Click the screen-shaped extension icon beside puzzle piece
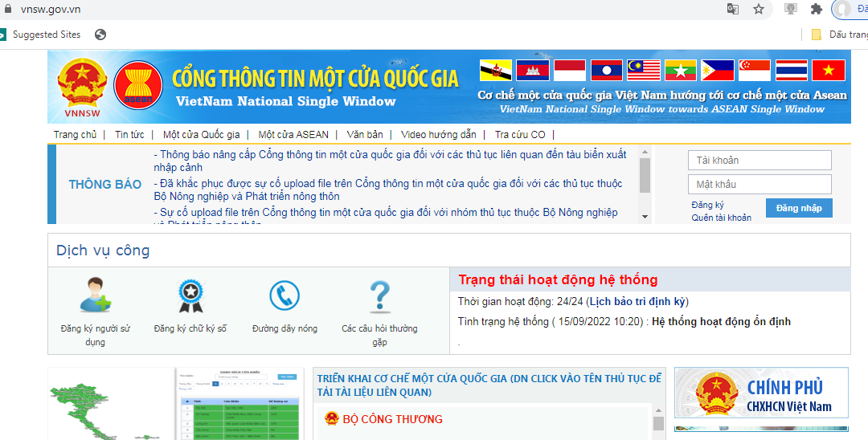This screenshot has height=440, width=868. [791, 9]
